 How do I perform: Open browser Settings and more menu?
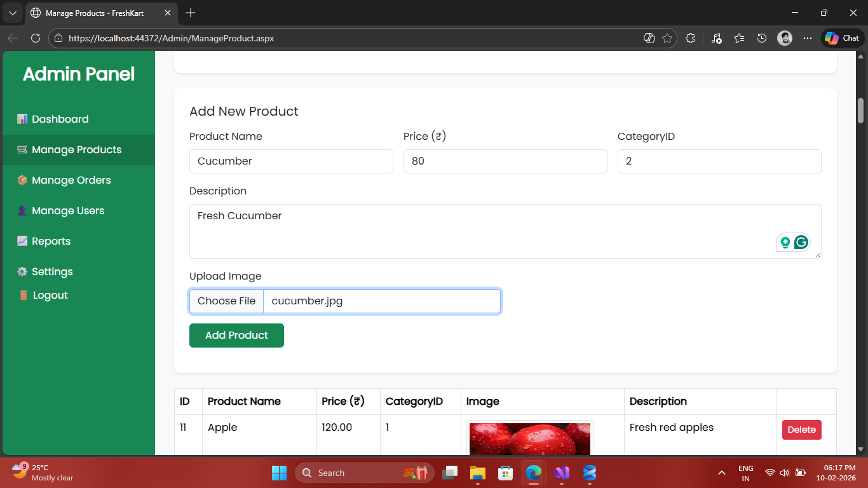click(x=808, y=38)
